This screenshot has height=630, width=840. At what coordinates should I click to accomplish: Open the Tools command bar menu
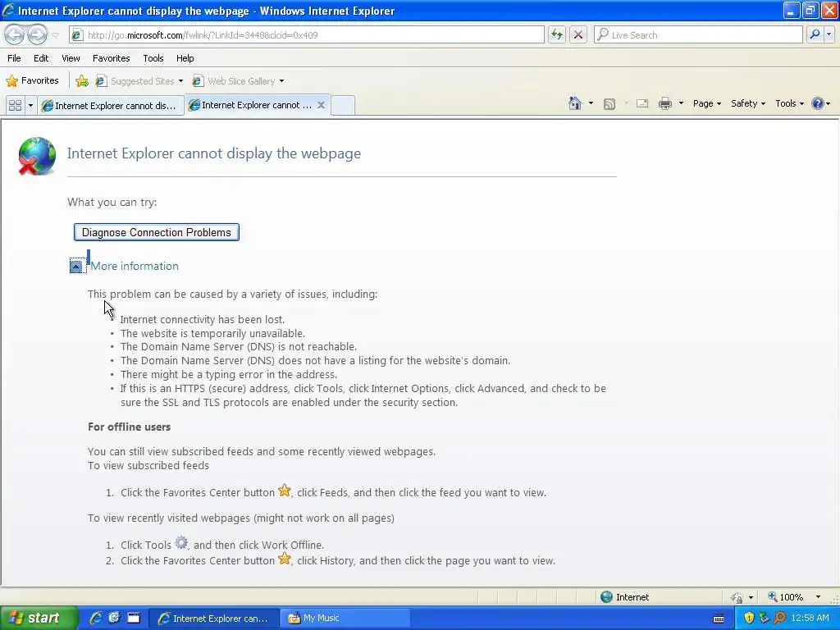pyautogui.click(x=790, y=103)
